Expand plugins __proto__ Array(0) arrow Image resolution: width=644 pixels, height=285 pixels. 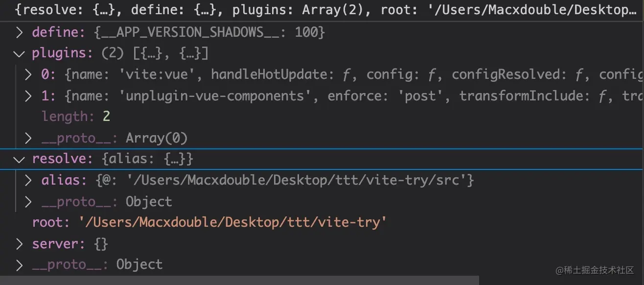click(x=29, y=139)
